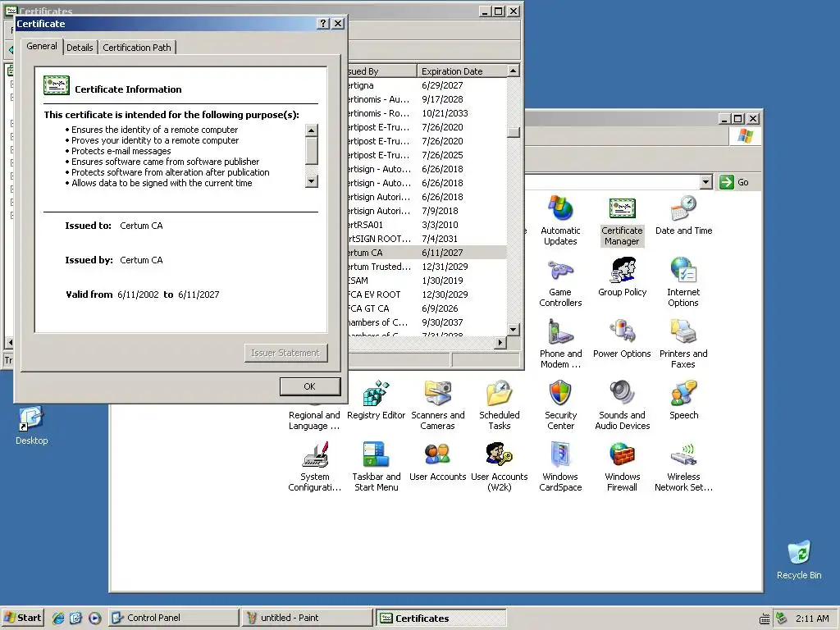Open Automatic Updates in Control Panel
The image size is (840, 630).
(x=560, y=221)
